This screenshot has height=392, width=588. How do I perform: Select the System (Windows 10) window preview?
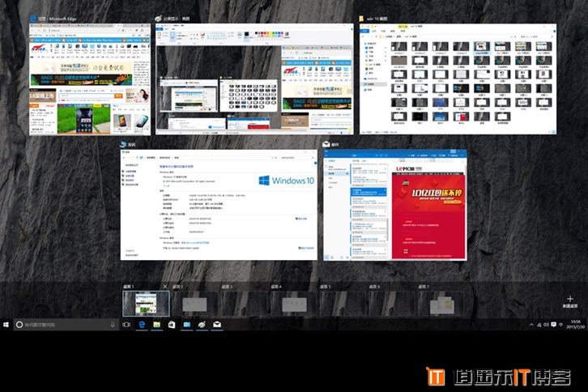tap(219, 205)
